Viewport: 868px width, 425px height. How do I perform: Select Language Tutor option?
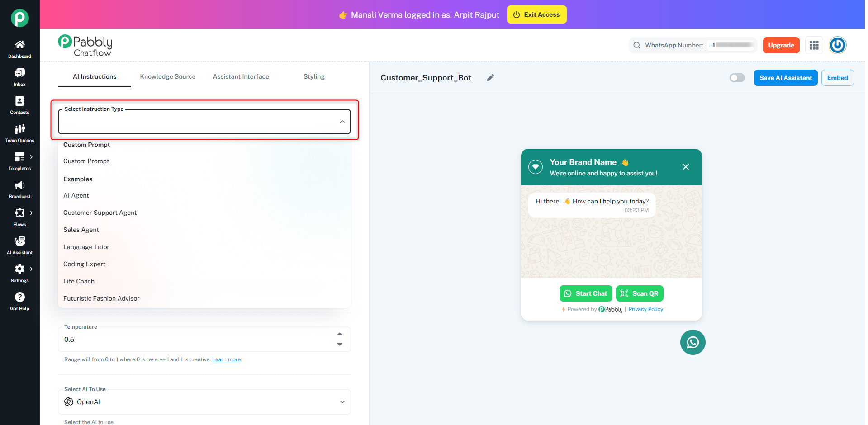pos(204,247)
